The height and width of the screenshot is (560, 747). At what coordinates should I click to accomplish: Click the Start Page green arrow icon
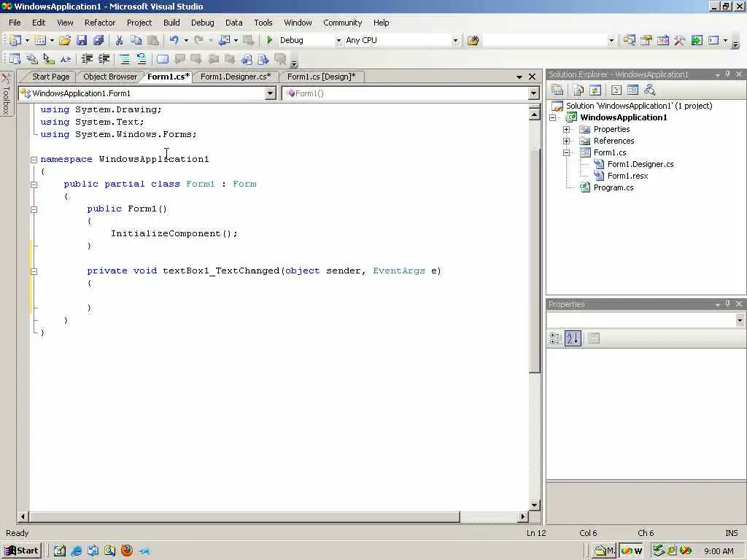[x=697, y=41]
